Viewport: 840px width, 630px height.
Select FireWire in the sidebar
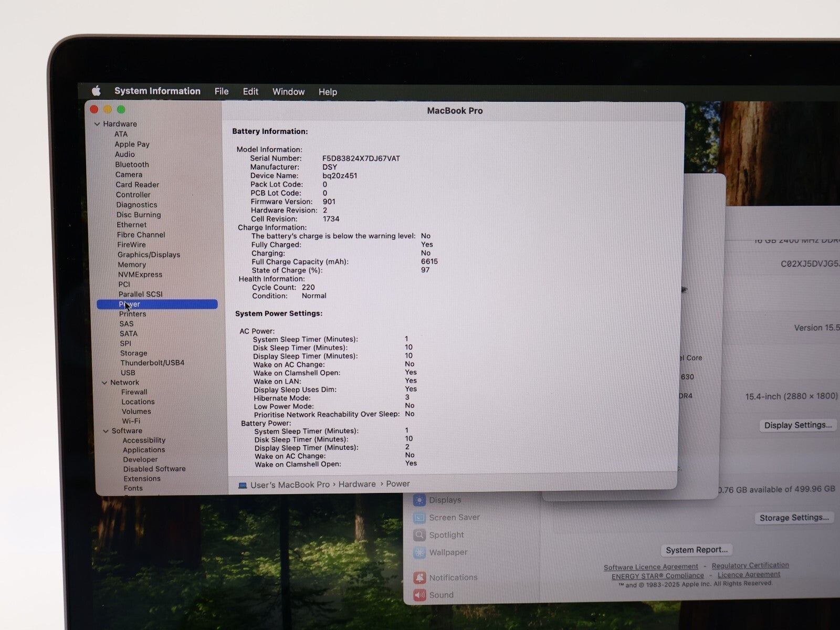131,245
